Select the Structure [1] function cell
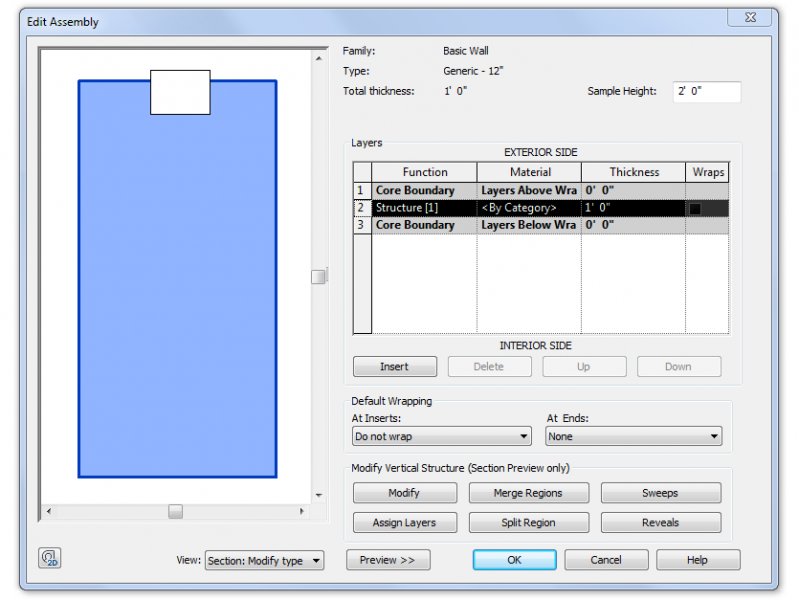The image size is (799, 600). pos(424,208)
